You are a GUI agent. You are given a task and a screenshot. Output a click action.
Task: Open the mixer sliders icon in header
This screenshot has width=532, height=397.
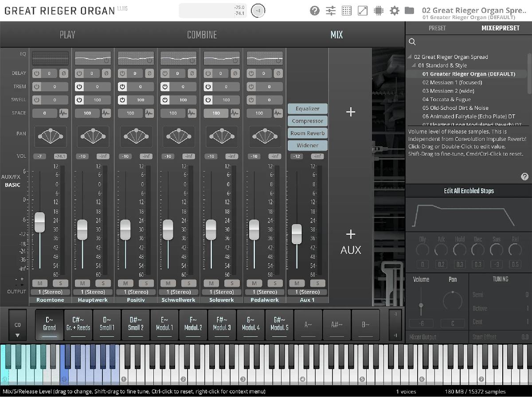(331, 11)
